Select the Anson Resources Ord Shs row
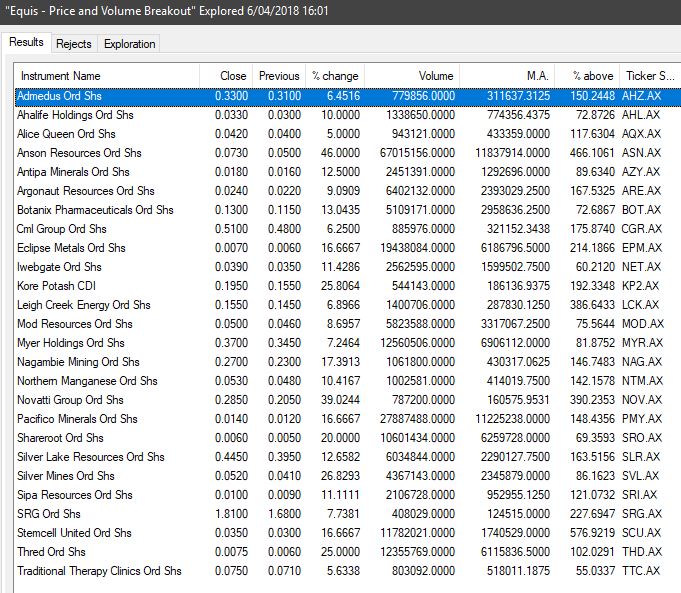Viewport: 681px width, 593px height. (348, 153)
